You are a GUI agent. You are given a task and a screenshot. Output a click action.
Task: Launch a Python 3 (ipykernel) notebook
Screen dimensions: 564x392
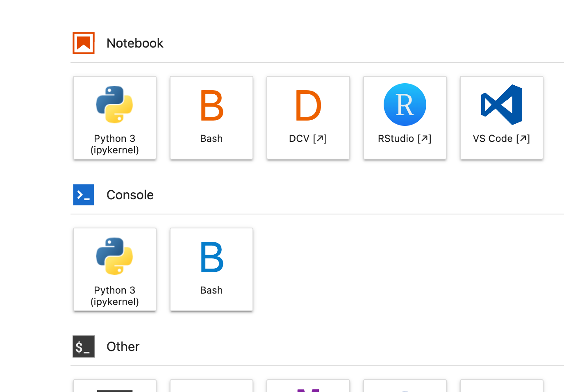(115, 118)
